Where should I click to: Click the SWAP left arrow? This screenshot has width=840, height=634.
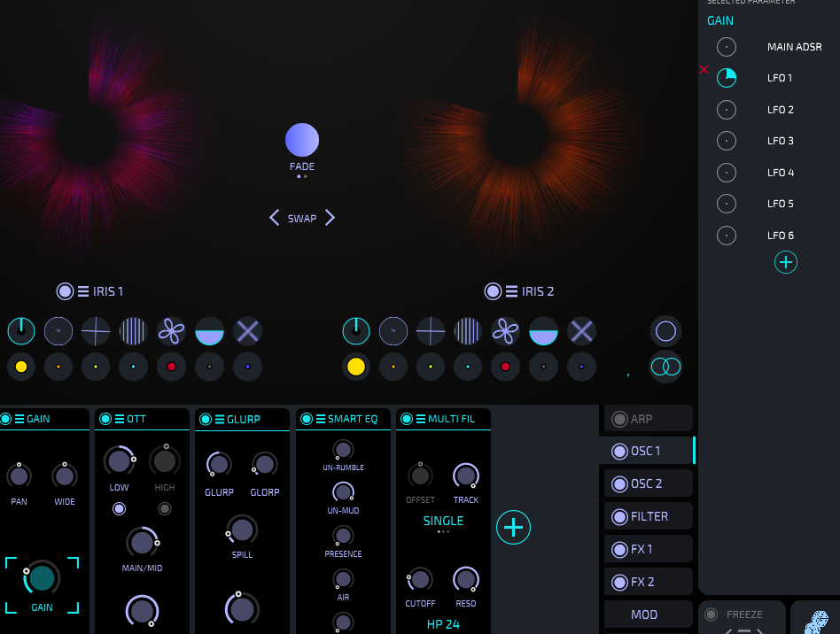coord(275,218)
